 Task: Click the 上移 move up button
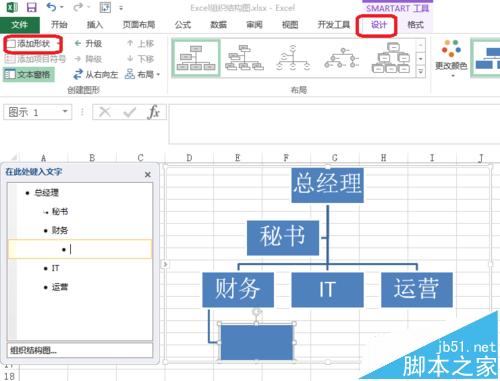coord(140,44)
